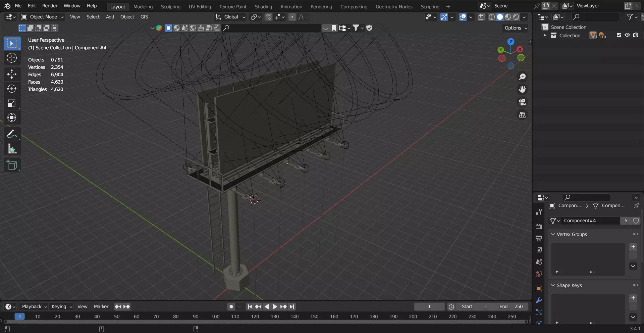Uncheck Collection exclude checkbox

pyautogui.click(x=619, y=35)
